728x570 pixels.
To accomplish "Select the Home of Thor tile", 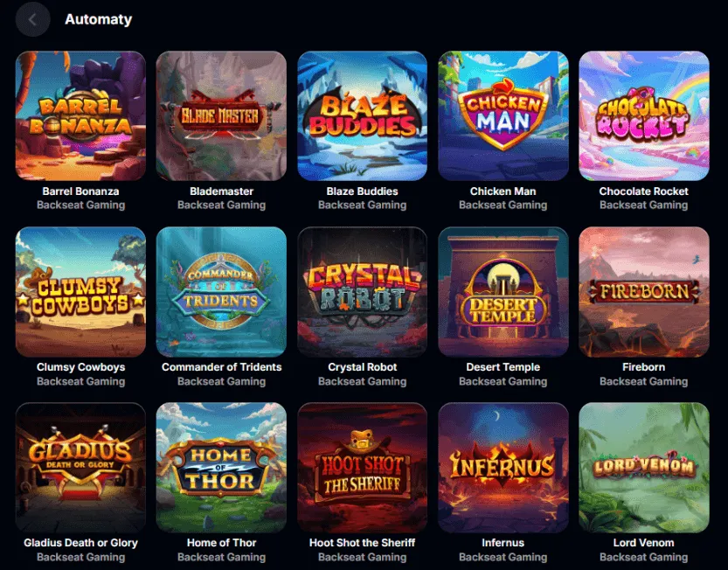I will 221,468.
